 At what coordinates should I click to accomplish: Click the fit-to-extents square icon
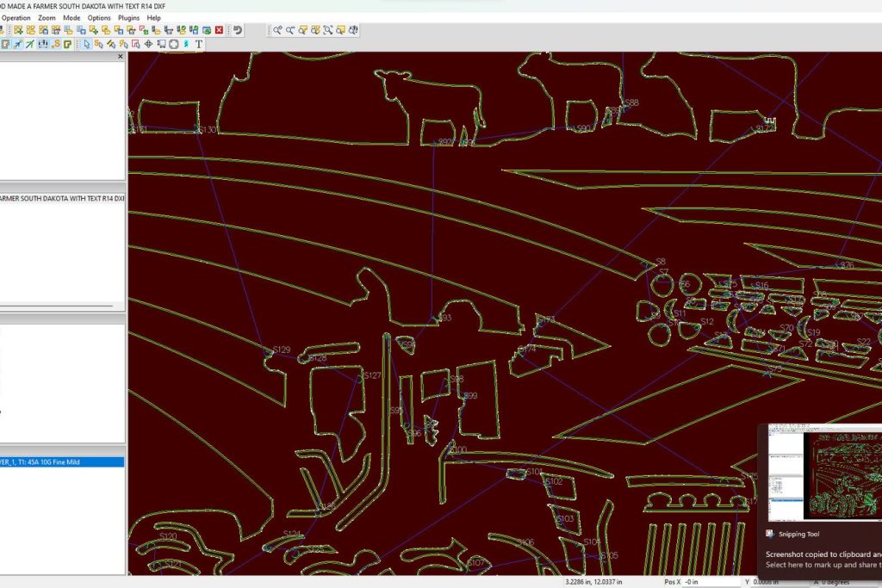coord(174,44)
